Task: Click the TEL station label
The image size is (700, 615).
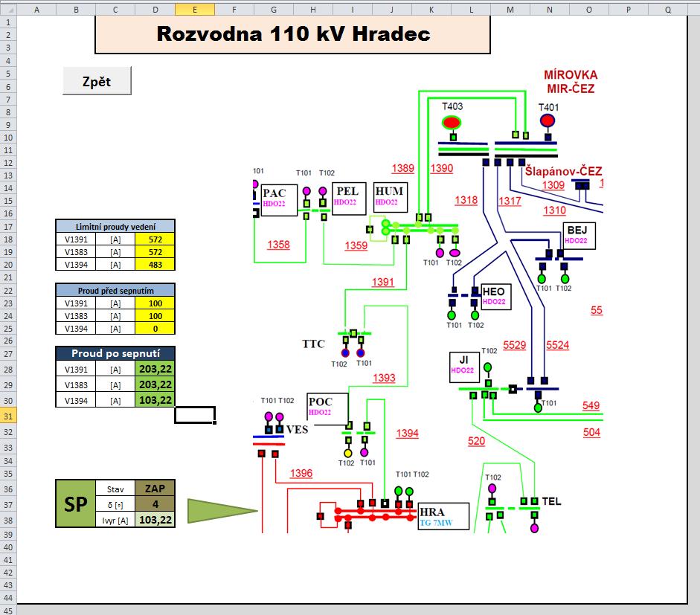Action: (x=551, y=501)
